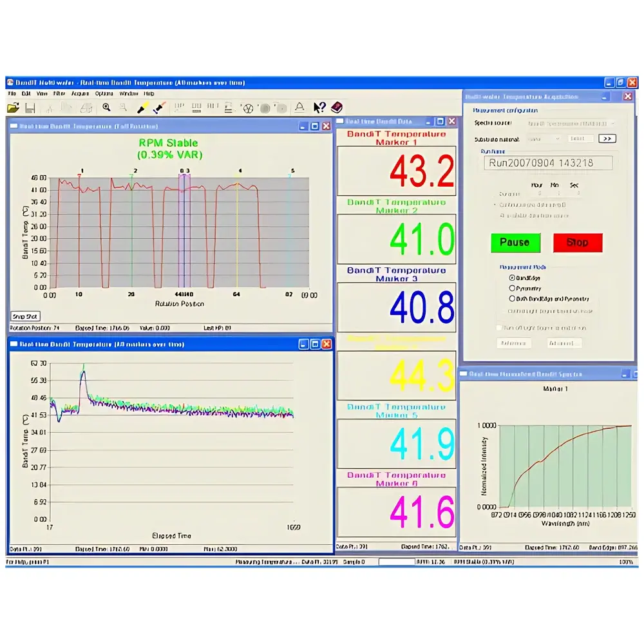The width and height of the screenshot is (644, 644).
Task: Open the Window menu
Action: [129, 93]
